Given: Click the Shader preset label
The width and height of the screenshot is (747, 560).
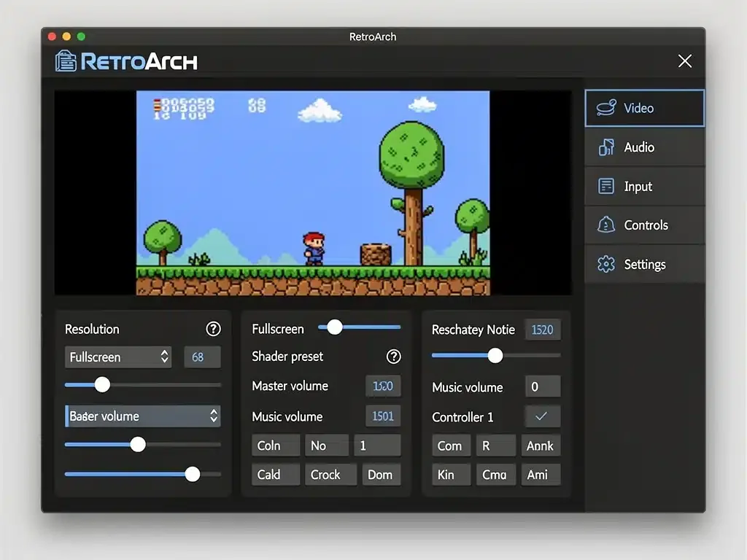Looking at the screenshot, I should coord(287,356).
